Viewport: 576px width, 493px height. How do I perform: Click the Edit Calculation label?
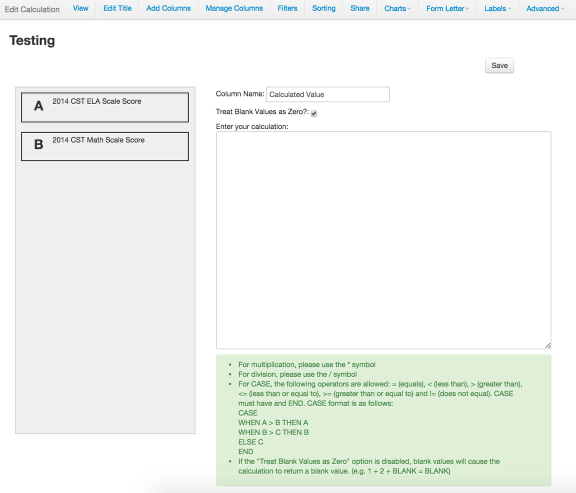pyautogui.click(x=32, y=9)
